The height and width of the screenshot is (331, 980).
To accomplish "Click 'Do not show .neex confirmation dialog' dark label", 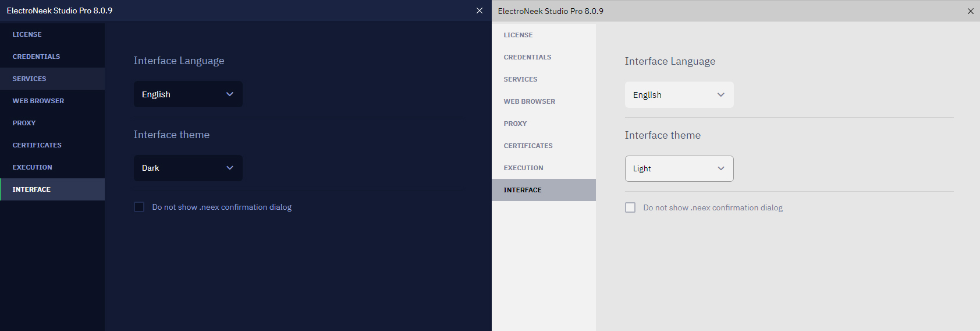I will pyautogui.click(x=222, y=207).
